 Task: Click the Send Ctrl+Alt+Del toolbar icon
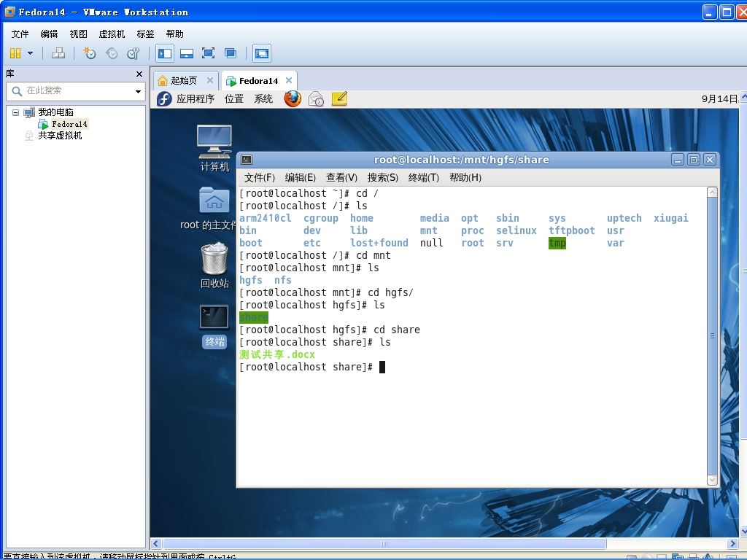pos(58,53)
